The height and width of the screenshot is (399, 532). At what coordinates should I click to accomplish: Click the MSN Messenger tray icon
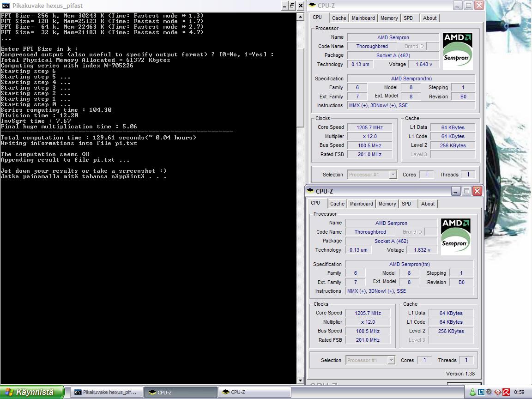472,392
